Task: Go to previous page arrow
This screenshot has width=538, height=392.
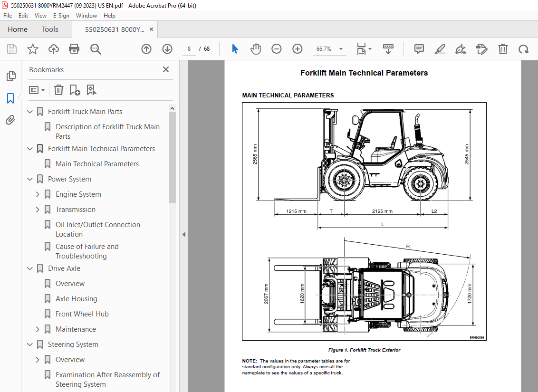Action: click(x=146, y=49)
